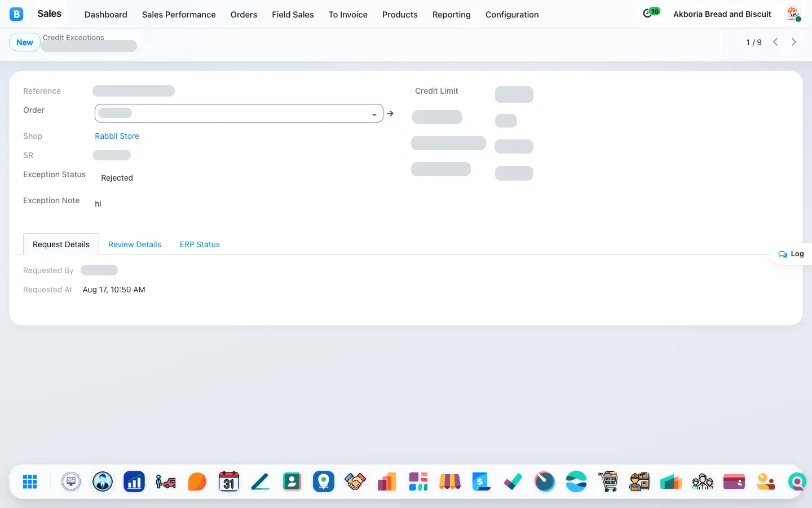The height and width of the screenshot is (508, 812).
Task: Open the apps grid launcher in dock
Action: (x=30, y=481)
